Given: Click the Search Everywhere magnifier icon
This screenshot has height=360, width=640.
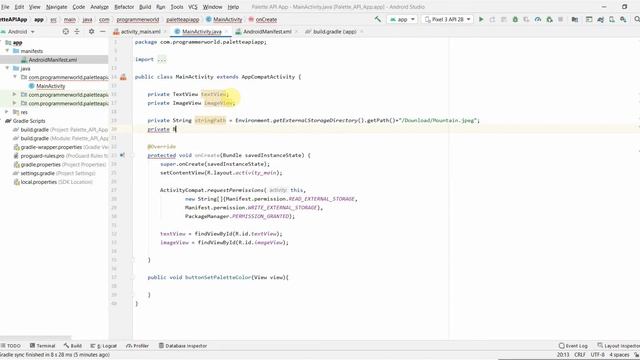Looking at the screenshot, I should 637,19.
